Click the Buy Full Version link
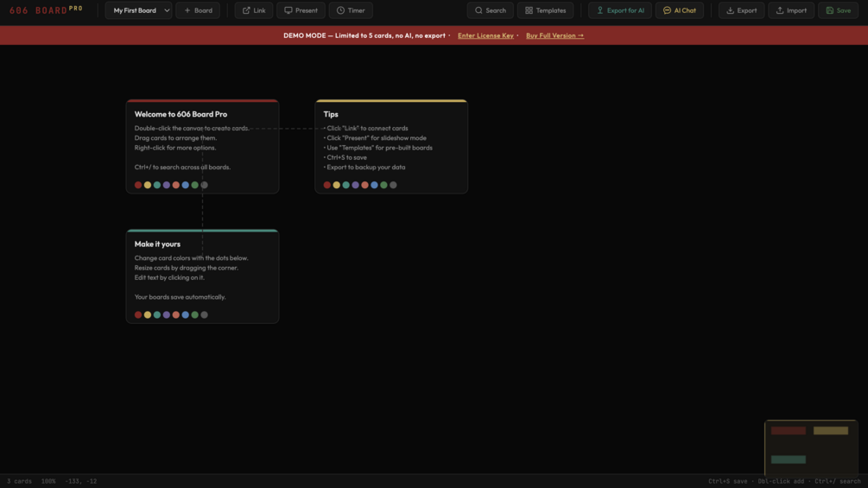This screenshot has width=868, height=488. [554, 35]
